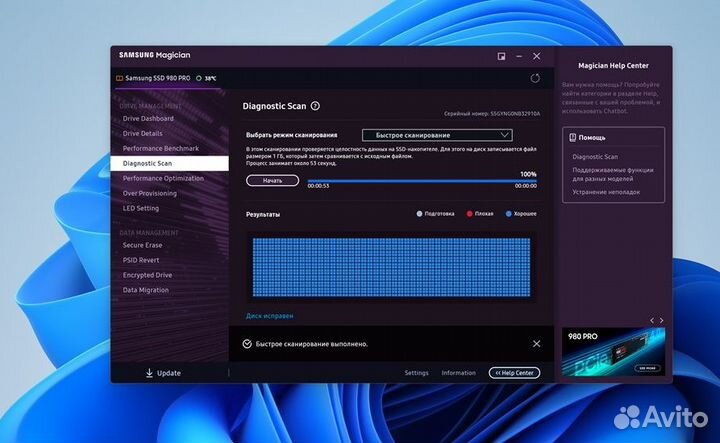
Task: Open LED Setting in sidebar
Action: point(141,208)
